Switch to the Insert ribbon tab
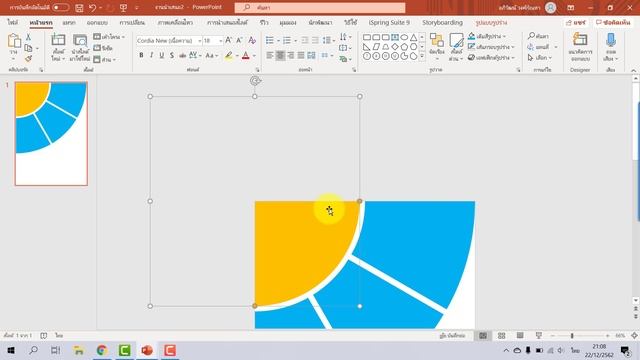This screenshot has height=360, width=640. tap(69, 22)
